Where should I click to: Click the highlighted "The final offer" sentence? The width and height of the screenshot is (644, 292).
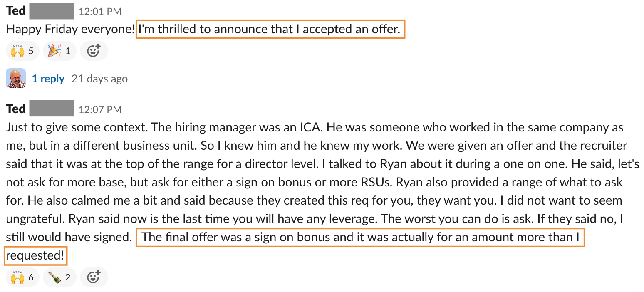point(360,237)
